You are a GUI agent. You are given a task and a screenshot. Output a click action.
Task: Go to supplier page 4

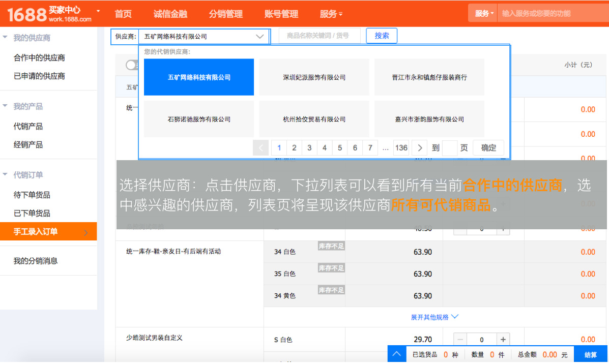click(x=324, y=148)
